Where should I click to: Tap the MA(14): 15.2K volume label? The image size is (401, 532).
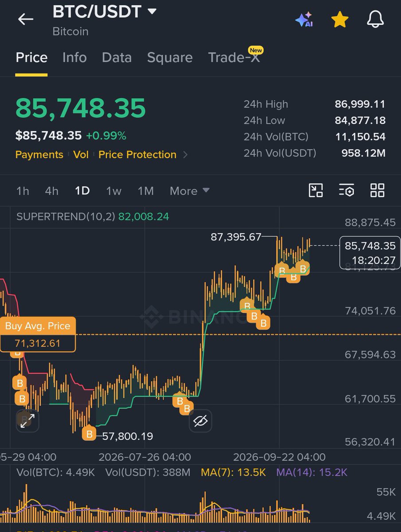(x=312, y=473)
